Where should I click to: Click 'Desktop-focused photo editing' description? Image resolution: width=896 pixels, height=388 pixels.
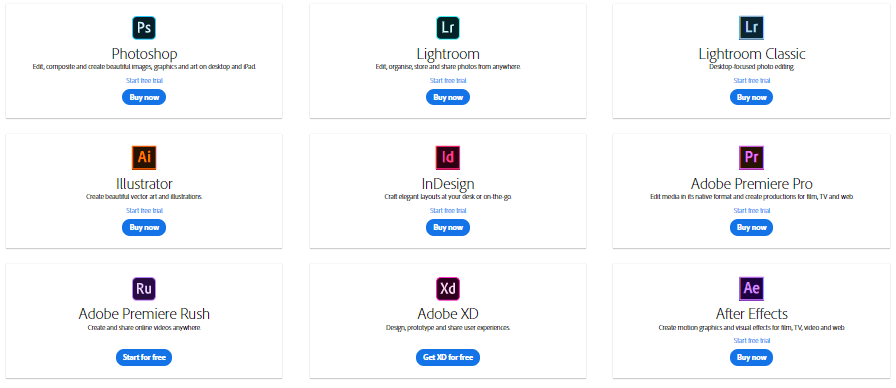pyautogui.click(x=751, y=67)
